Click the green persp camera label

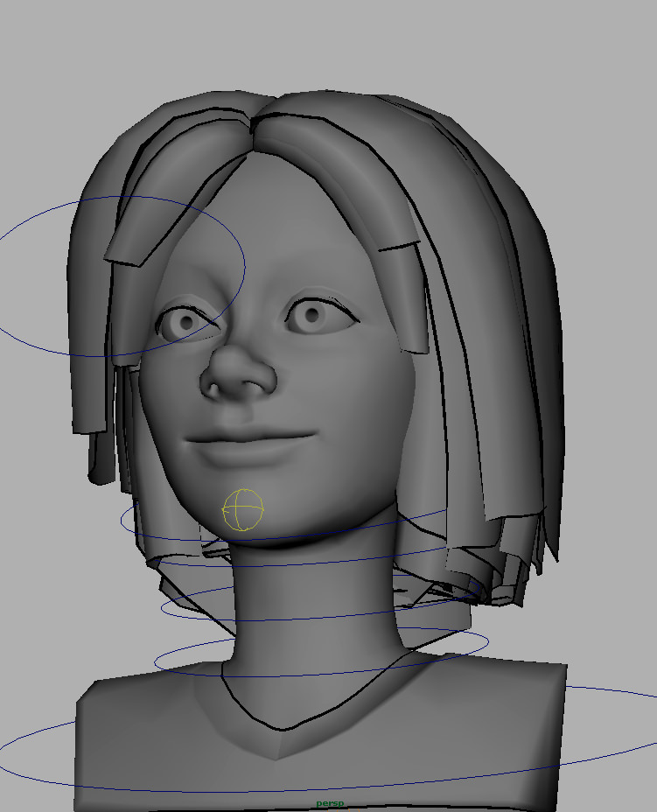click(x=330, y=803)
